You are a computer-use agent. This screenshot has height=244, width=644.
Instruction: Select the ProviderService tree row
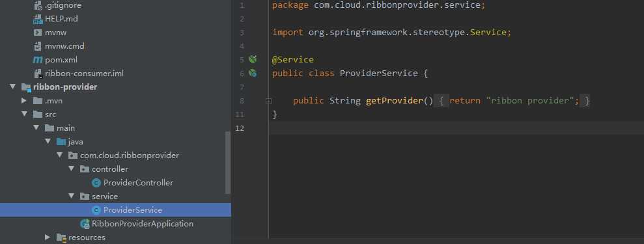tap(115, 210)
